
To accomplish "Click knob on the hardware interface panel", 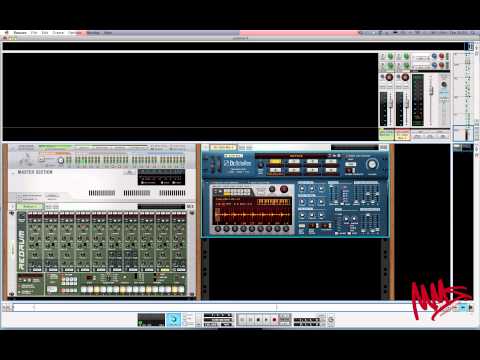I will (61, 161).
